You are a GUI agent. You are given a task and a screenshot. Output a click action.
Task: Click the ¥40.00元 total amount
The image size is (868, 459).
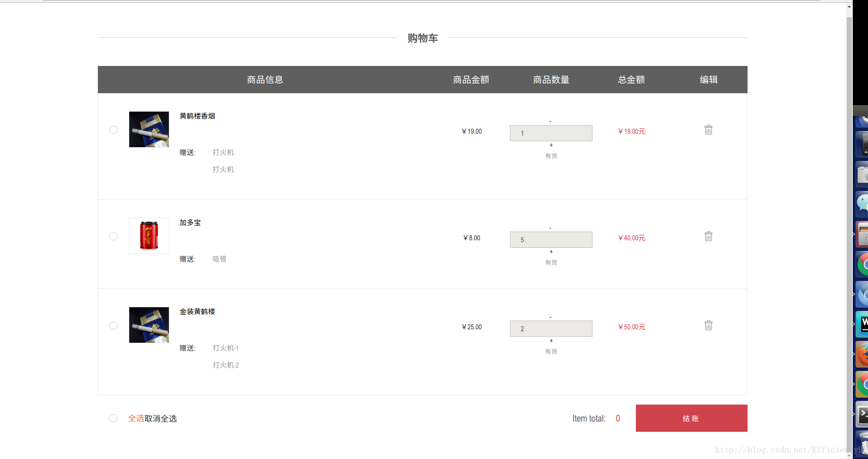tap(632, 238)
